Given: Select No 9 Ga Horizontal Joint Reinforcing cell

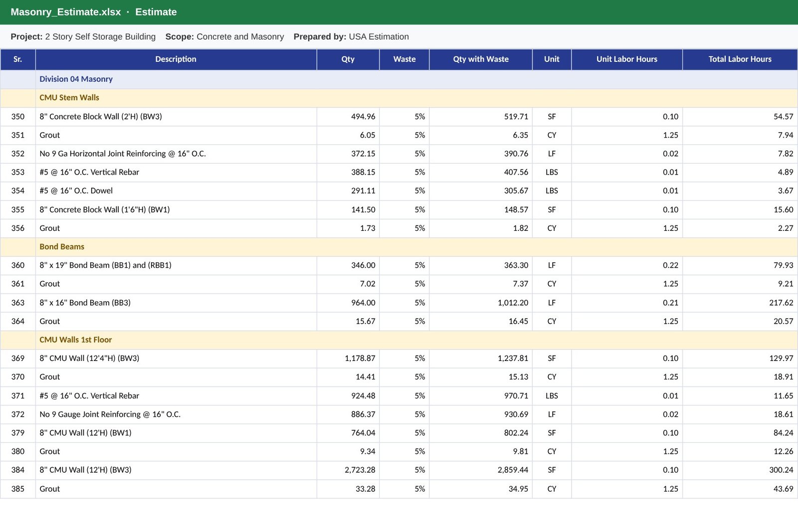Looking at the screenshot, I should coord(176,154).
